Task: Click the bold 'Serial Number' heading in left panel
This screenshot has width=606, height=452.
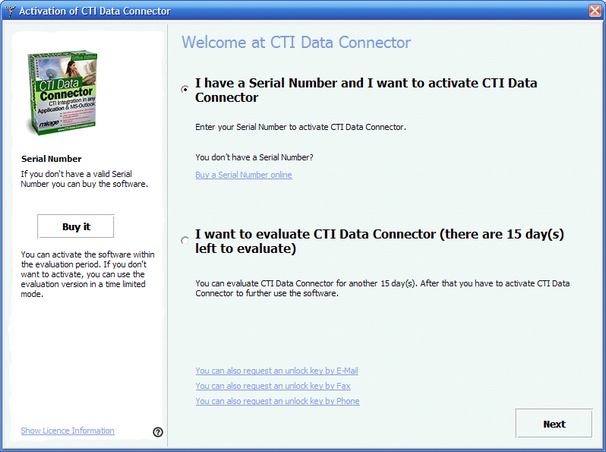Action: (x=51, y=158)
